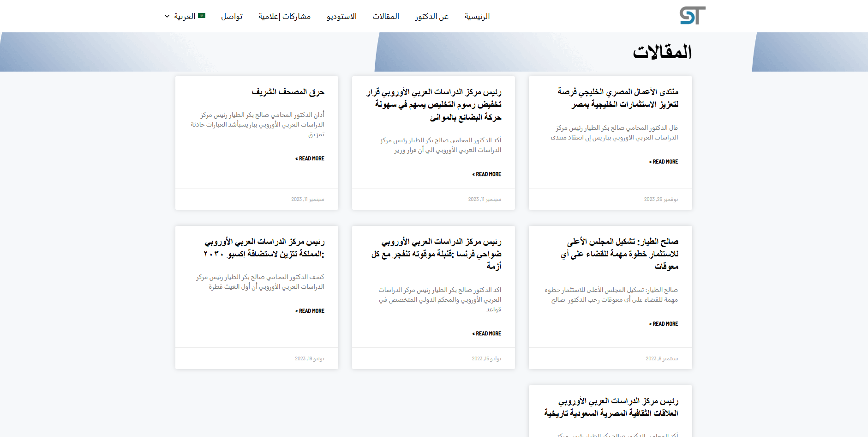Click the ST site logo
The height and width of the screenshot is (437, 868).
click(x=692, y=16)
